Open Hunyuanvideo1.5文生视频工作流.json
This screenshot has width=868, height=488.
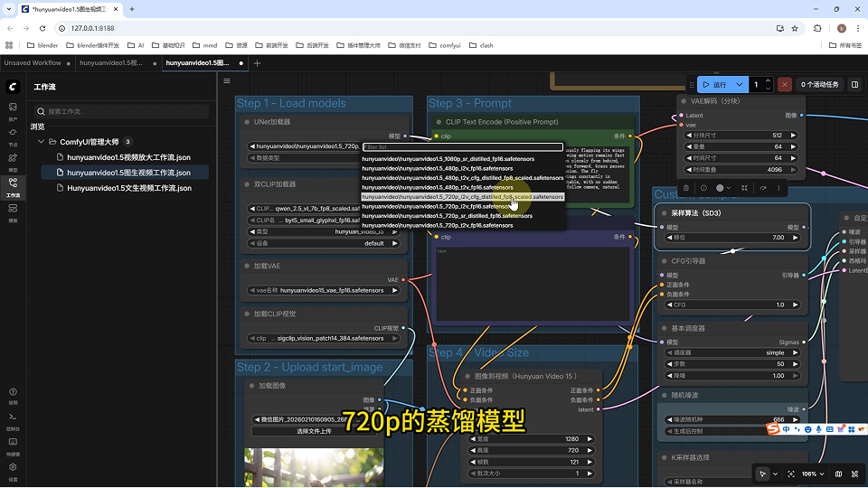pyautogui.click(x=129, y=188)
